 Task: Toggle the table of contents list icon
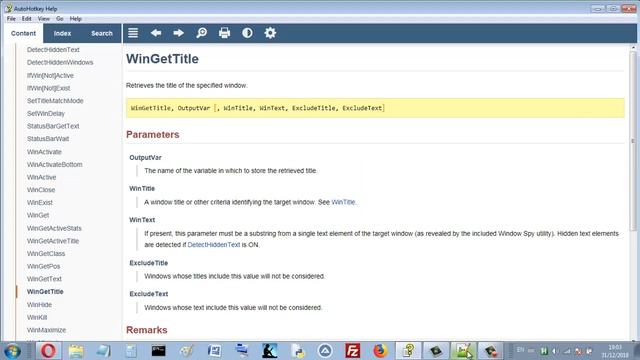[133, 33]
